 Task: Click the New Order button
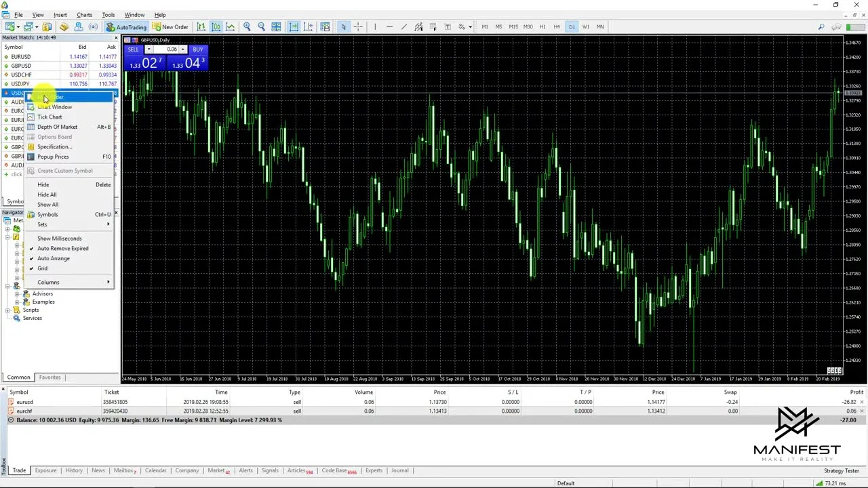pyautogui.click(x=170, y=27)
